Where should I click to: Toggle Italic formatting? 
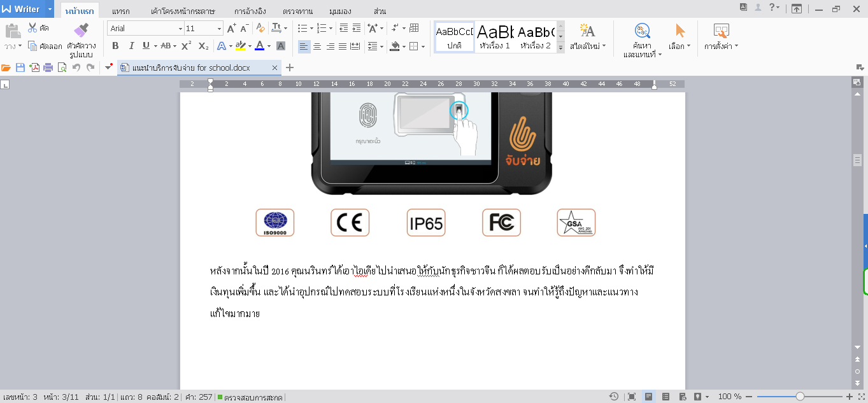(131, 46)
